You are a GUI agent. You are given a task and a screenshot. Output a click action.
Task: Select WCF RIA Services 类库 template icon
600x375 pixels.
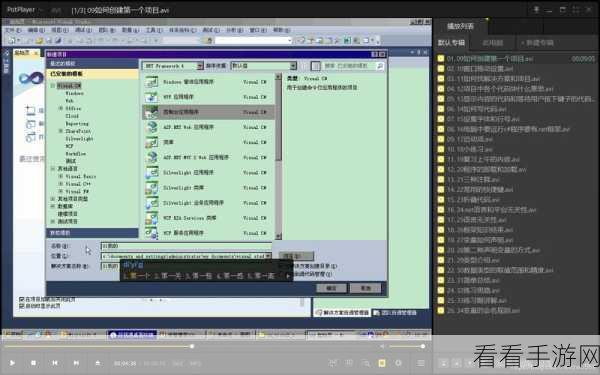(152, 218)
